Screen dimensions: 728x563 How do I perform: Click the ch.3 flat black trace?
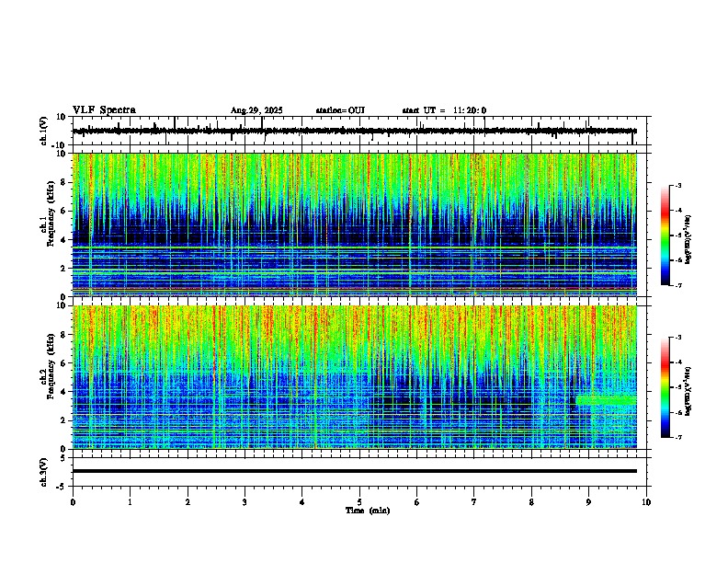pos(354,471)
